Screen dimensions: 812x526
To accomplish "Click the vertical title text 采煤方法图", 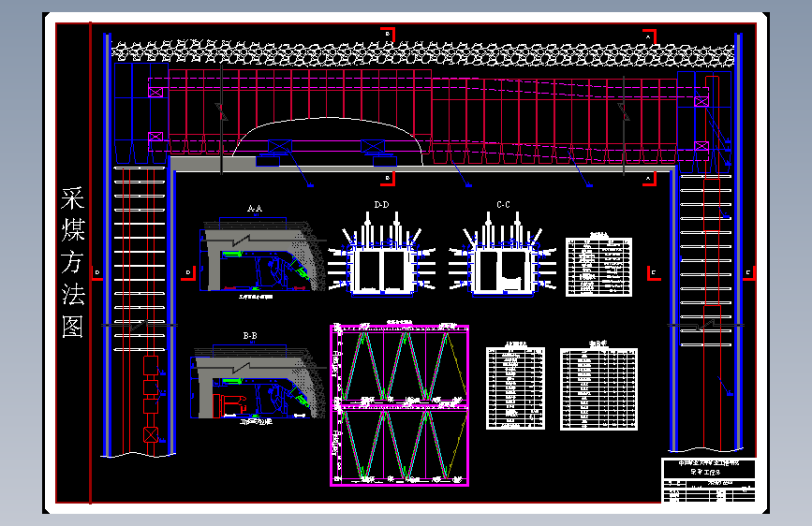I will click(72, 262).
